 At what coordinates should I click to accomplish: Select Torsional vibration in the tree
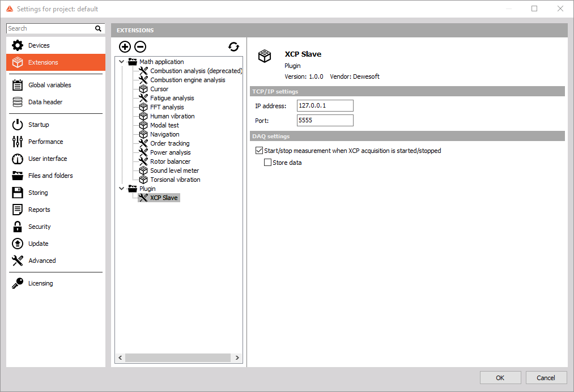coord(175,180)
